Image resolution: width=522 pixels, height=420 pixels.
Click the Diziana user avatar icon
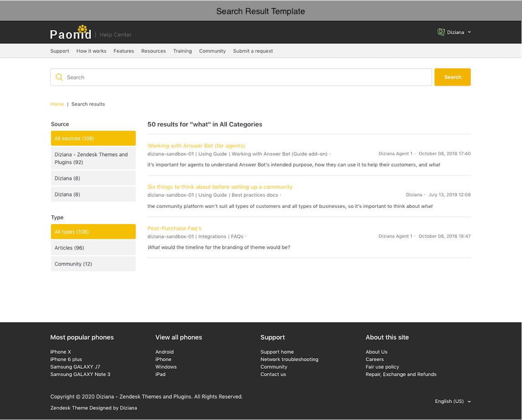[441, 32]
